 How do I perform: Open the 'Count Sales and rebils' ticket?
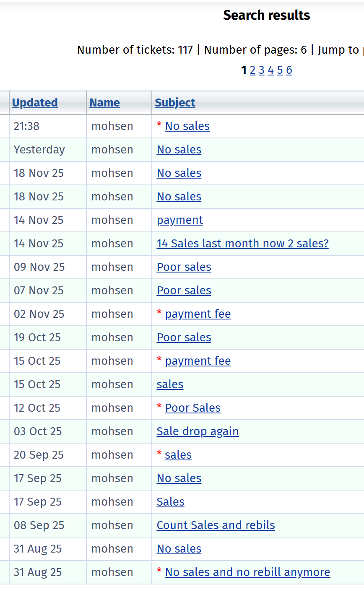coord(216,525)
